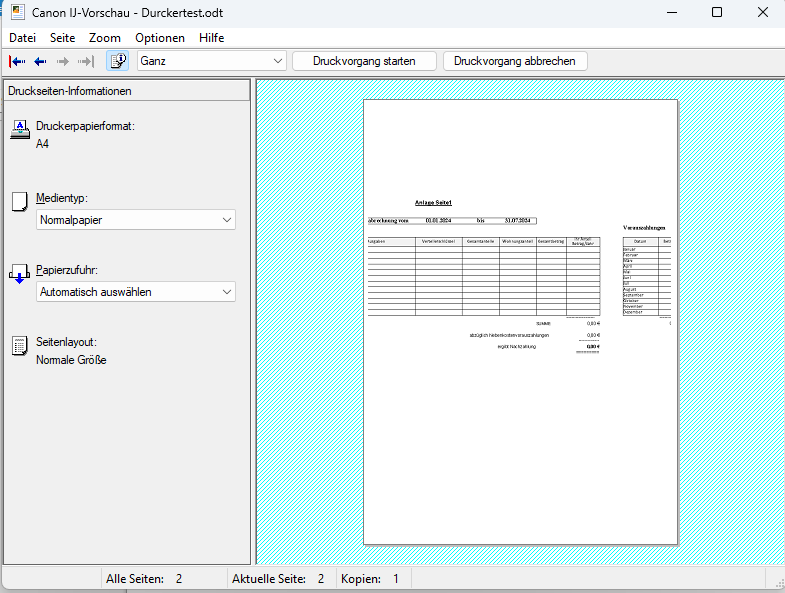
Task: Maximize the Canon IJ-Vorschau window
Action: (x=717, y=12)
